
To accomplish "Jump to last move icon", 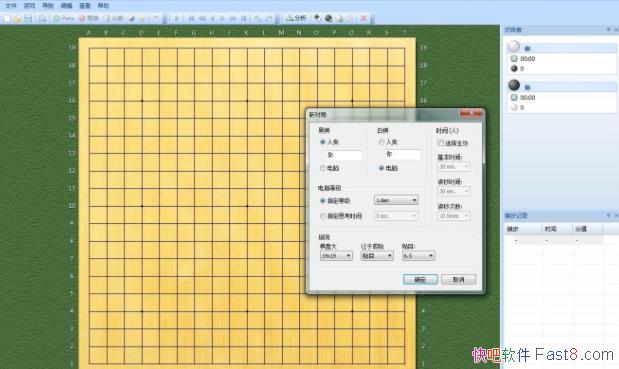I will tap(244, 19).
